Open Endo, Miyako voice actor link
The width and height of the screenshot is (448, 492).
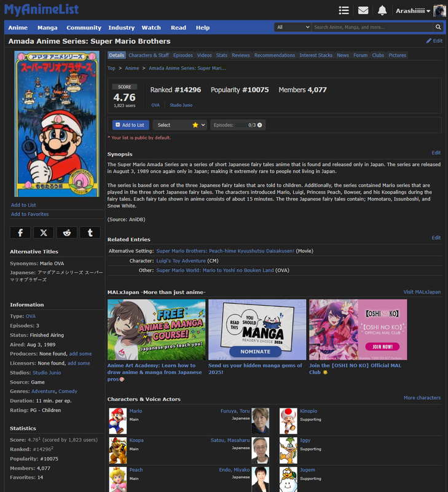pyautogui.click(x=234, y=470)
